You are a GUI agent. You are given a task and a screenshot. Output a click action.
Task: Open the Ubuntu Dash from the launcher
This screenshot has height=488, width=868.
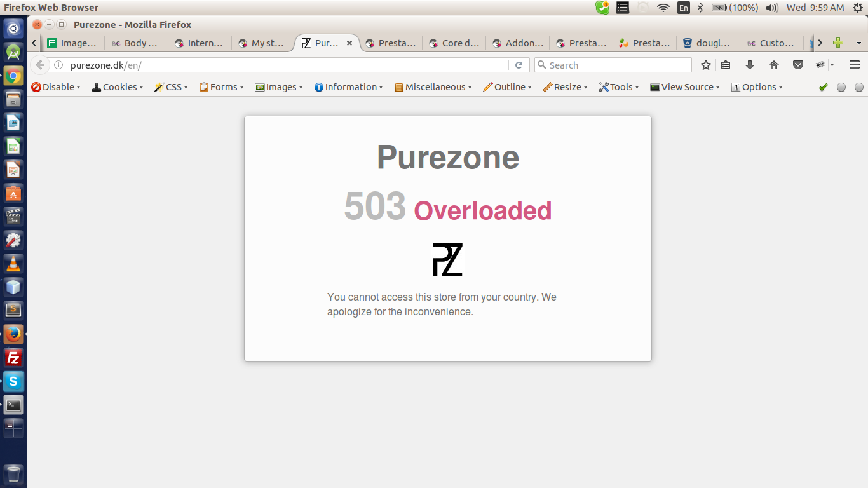[13, 28]
